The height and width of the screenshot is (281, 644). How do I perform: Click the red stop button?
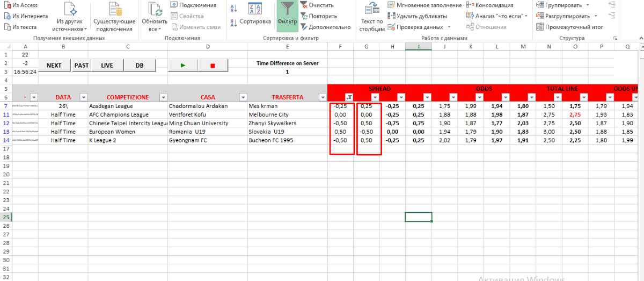(213, 66)
